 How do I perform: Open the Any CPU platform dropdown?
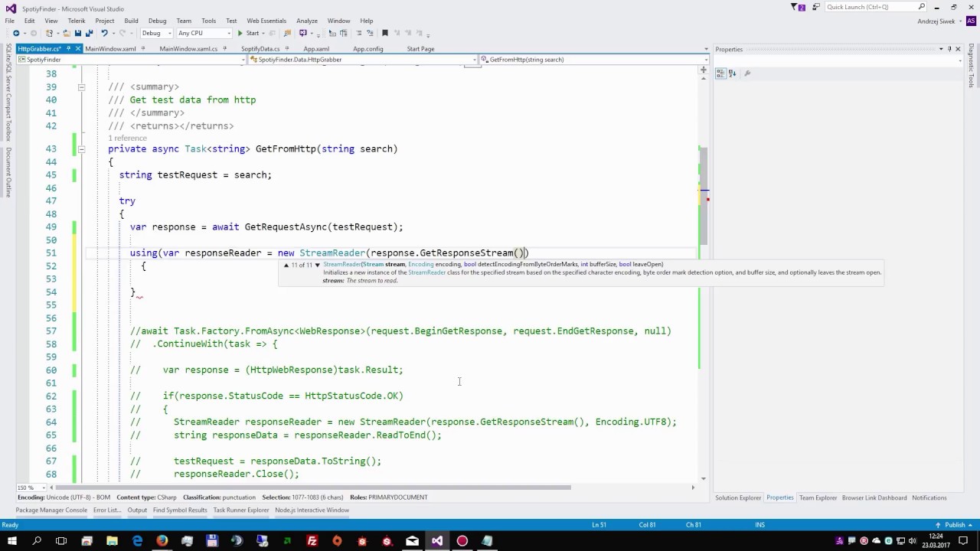[204, 33]
